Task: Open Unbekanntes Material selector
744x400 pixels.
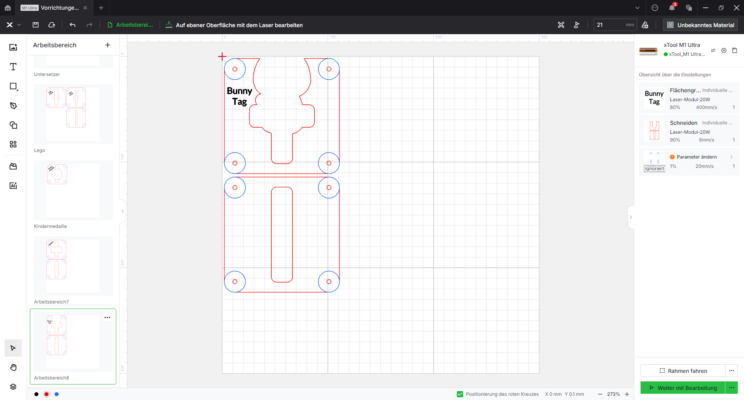Action: 700,25
